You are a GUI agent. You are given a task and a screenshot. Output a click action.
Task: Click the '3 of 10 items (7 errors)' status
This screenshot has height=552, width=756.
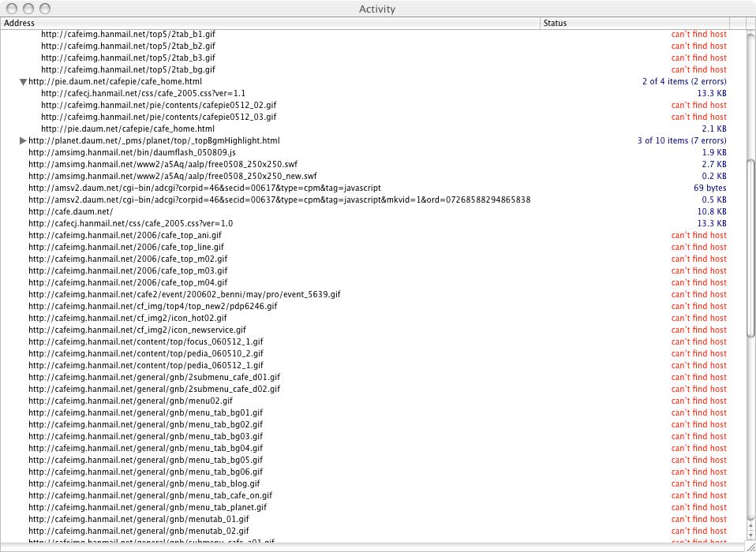tap(682, 140)
